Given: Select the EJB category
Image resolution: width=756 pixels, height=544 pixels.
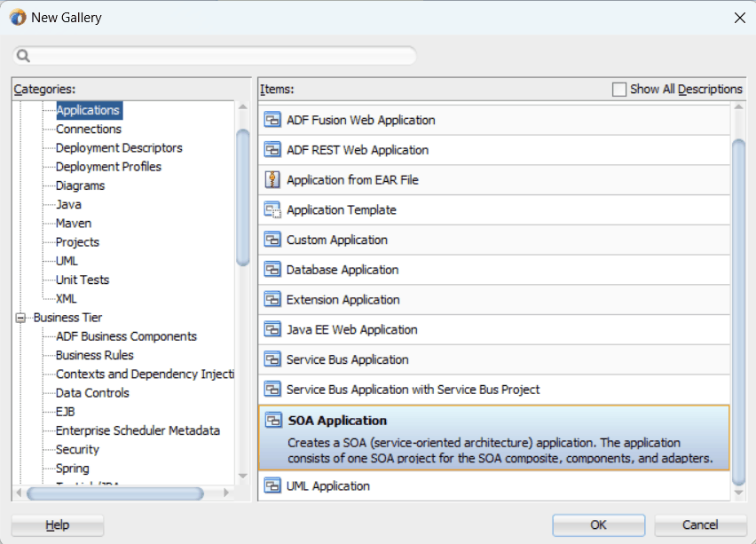Looking at the screenshot, I should tap(66, 412).
